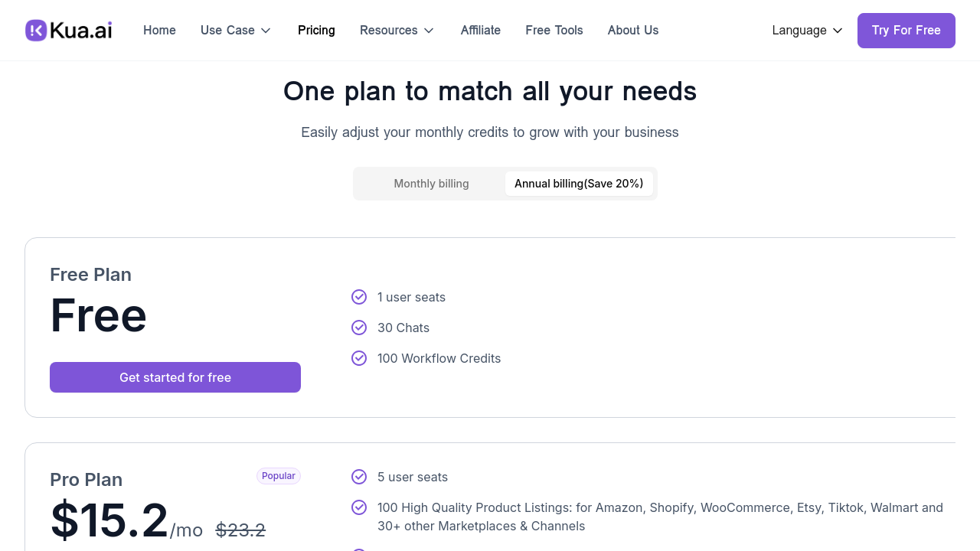Click the Popular badge on Pro Plan
980x551 pixels.
279,476
